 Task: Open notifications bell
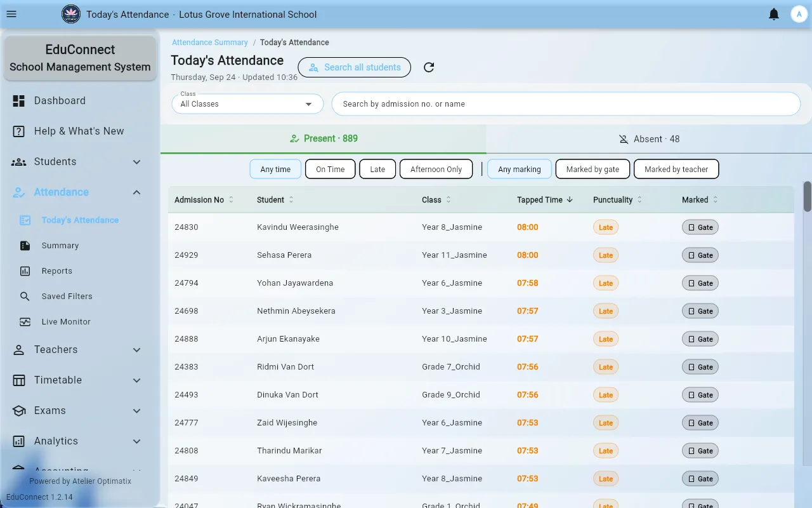pos(774,14)
